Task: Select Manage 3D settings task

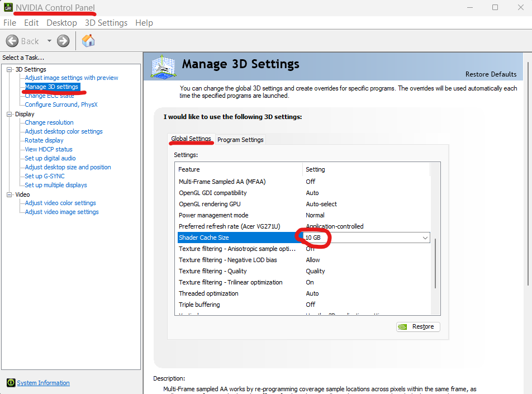Action: [x=51, y=87]
